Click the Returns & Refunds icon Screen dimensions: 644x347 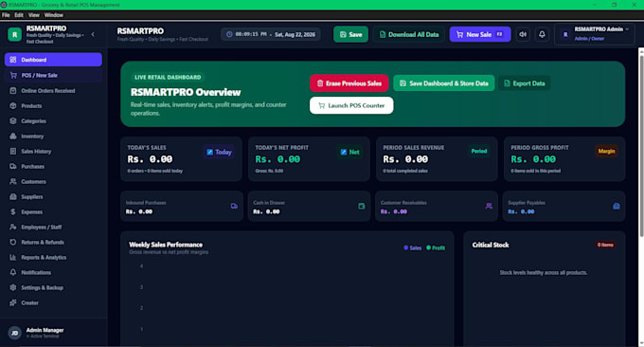click(x=13, y=242)
